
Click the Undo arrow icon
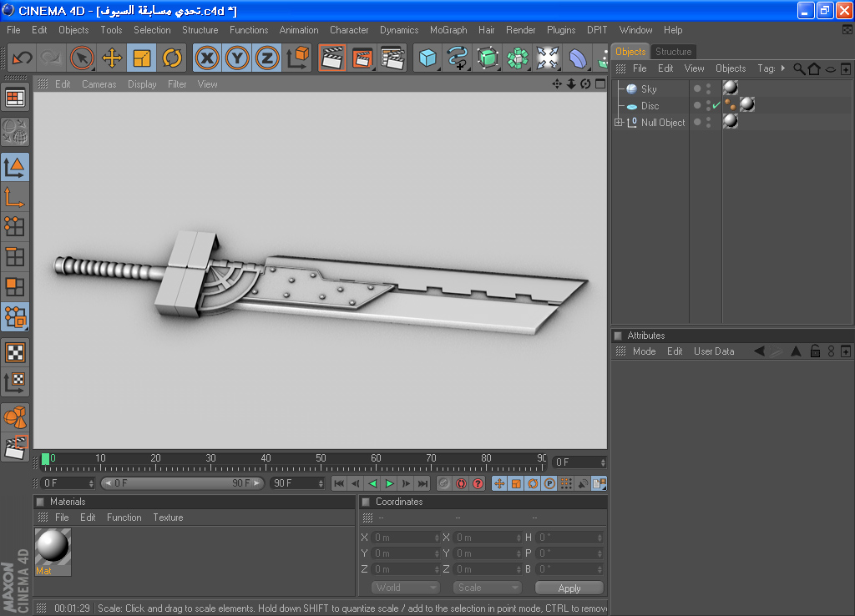point(22,58)
